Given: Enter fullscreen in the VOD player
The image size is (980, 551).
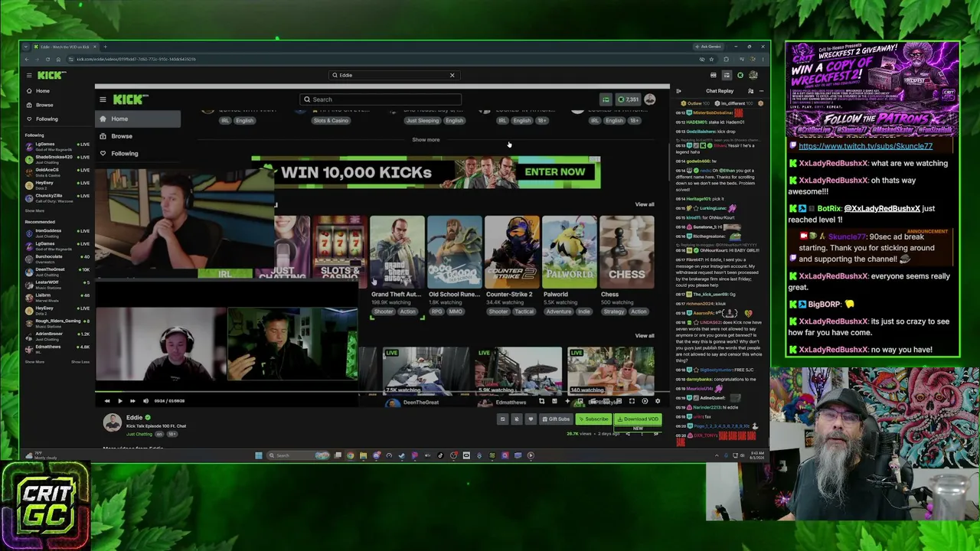Looking at the screenshot, I should [x=632, y=401].
